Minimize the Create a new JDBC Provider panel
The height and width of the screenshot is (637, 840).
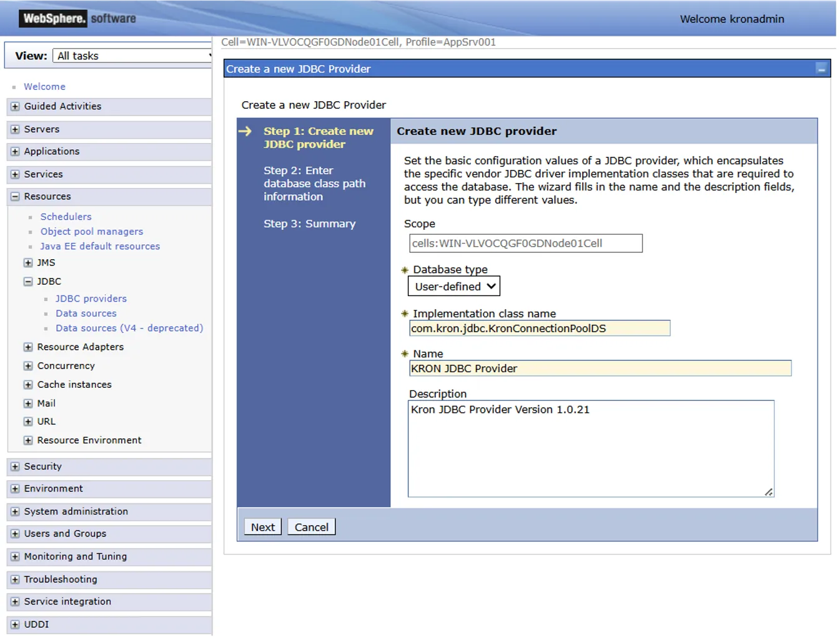point(822,69)
